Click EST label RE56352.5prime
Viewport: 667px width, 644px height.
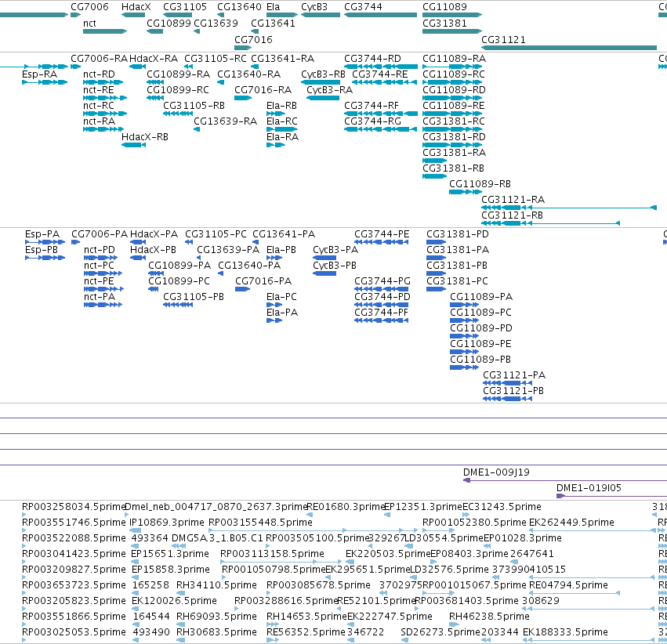(x=306, y=631)
